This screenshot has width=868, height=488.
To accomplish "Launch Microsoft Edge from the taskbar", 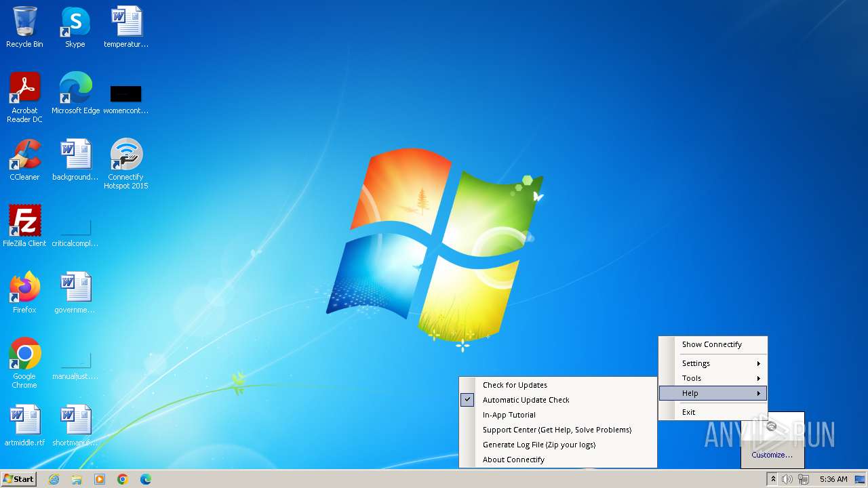I will (x=146, y=479).
